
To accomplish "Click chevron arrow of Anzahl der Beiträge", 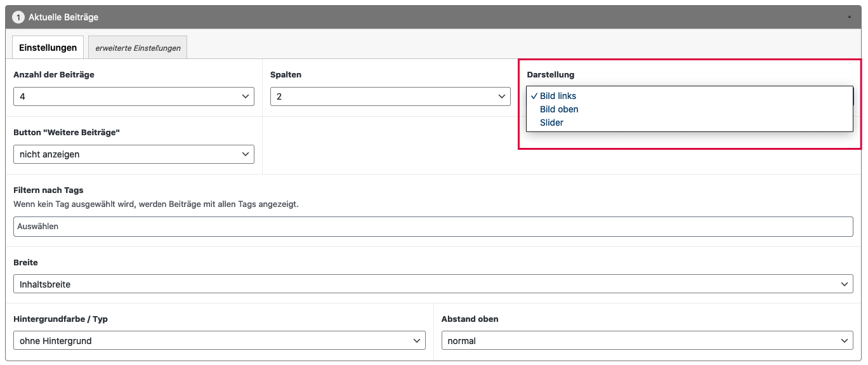I will pos(246,96).
